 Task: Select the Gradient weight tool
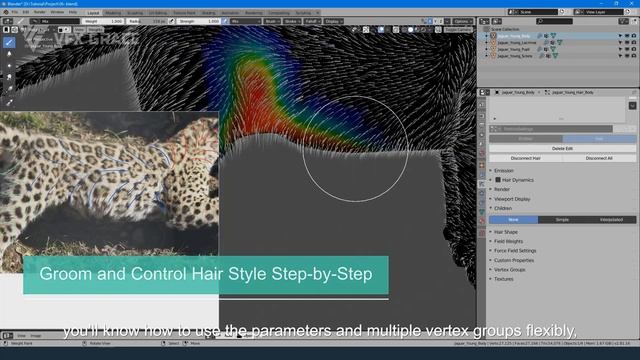point(9,89)
